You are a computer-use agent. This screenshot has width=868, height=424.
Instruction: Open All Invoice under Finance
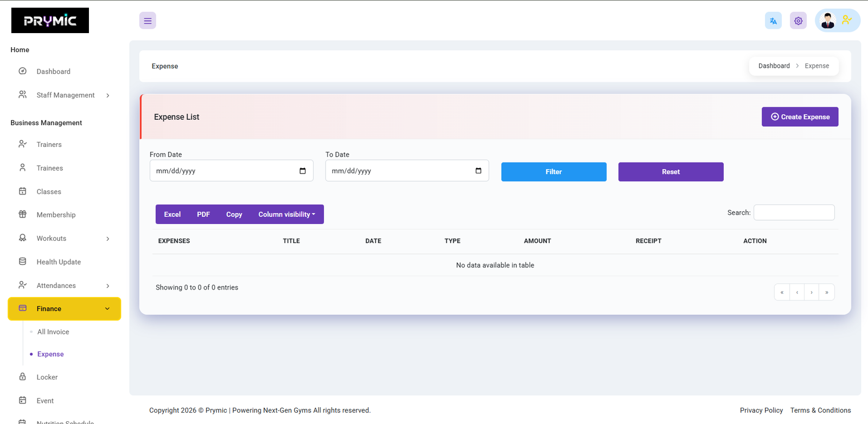point(53,332)
